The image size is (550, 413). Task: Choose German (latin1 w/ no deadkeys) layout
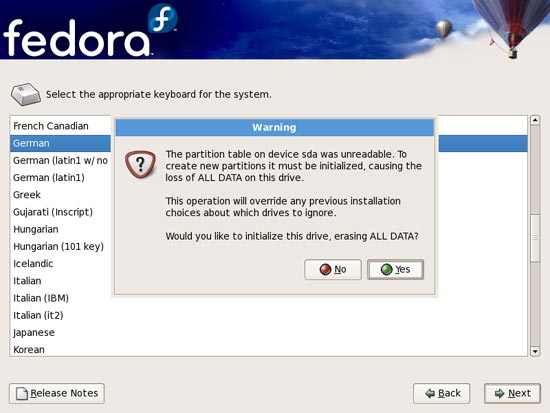tap(60, 160)
